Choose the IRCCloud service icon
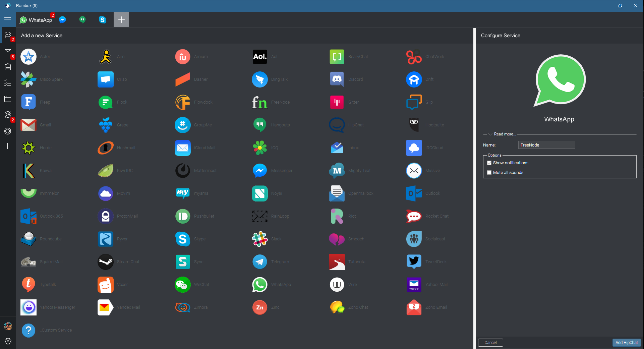644x349 pixels. pos(414,148)
